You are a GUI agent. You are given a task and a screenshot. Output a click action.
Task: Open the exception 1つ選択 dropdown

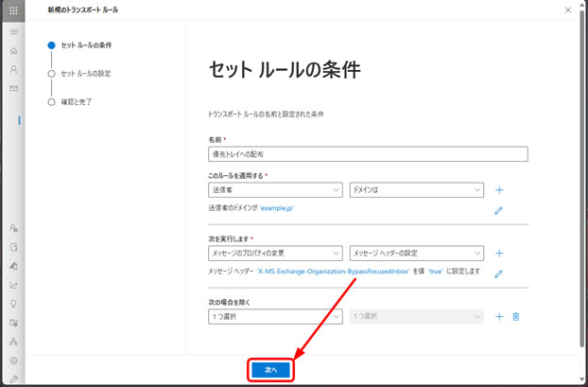(275, 316)
